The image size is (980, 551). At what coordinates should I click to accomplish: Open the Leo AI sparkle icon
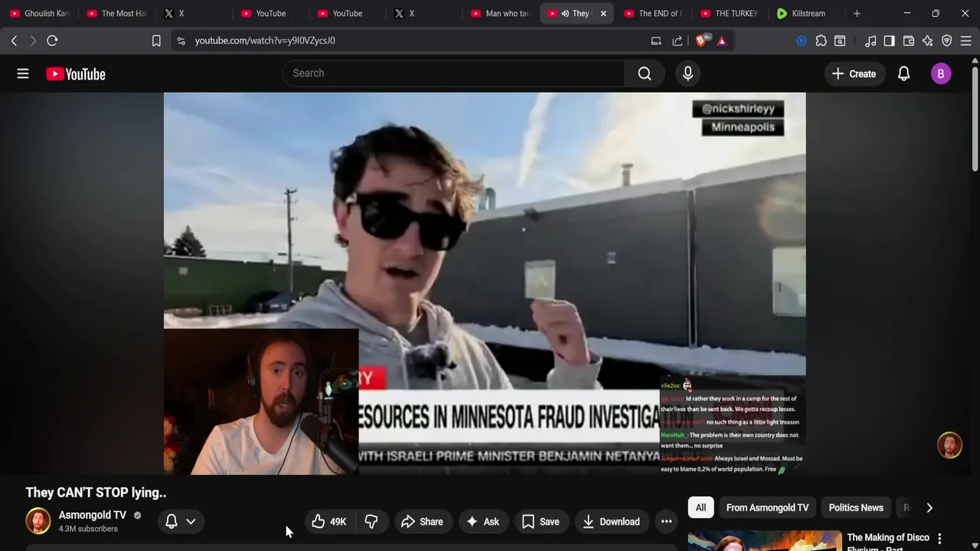click(927, 41)
